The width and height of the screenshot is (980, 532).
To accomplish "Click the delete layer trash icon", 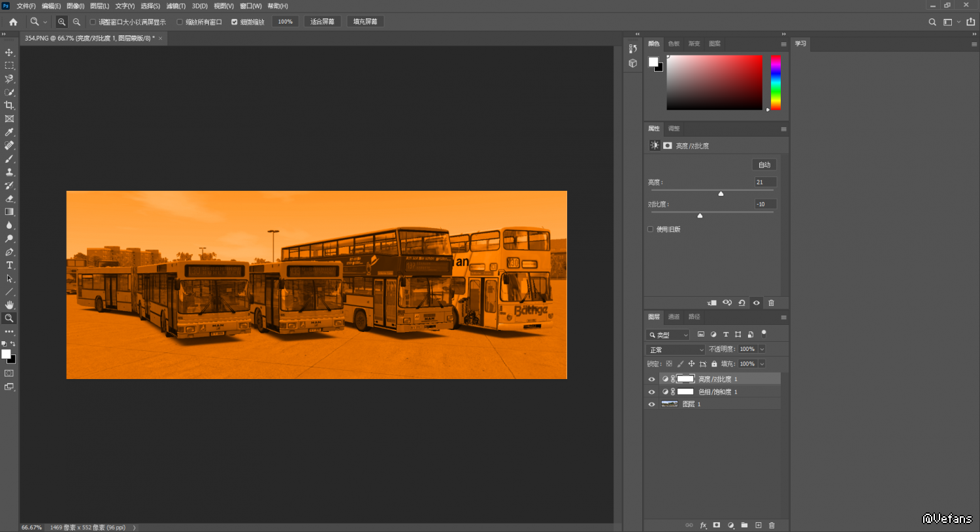I will point(772,525).
